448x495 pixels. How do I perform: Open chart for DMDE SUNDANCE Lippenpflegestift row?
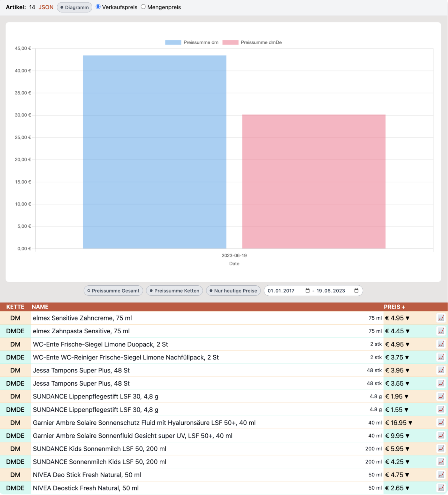(441, 409)
